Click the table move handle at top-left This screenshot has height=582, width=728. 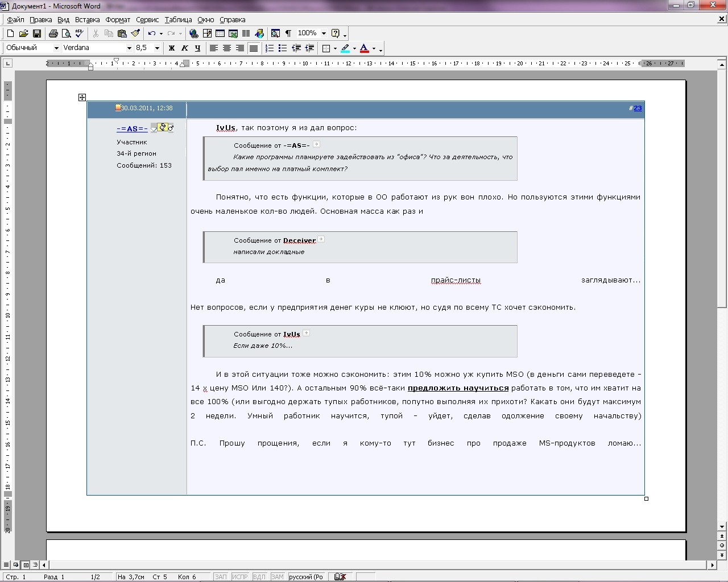click(82, 98)
